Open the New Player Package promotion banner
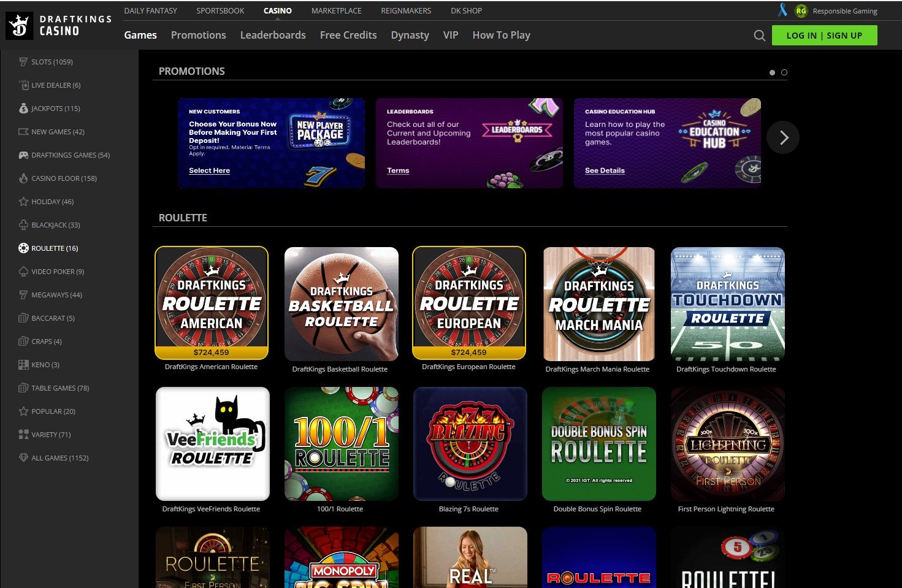The image size is (902, 588). pyautogui.click(x=271, y=143)
